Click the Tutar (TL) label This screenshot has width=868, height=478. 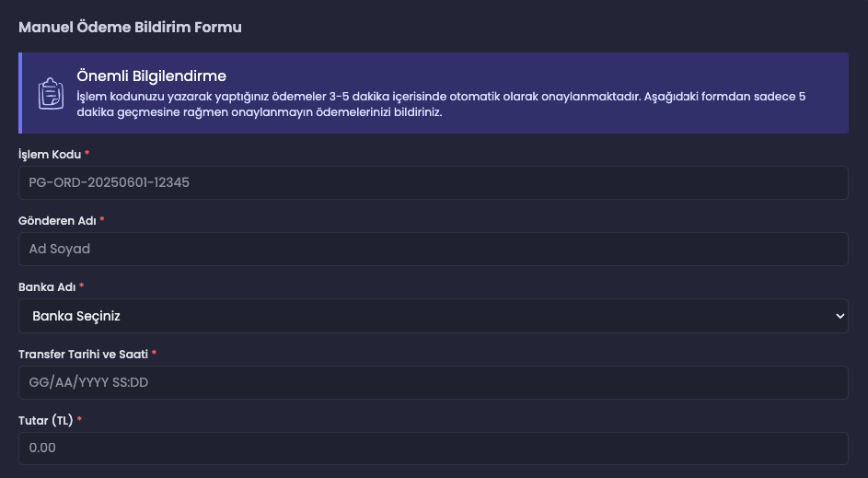pyautogui.click(x=45, y=420)
